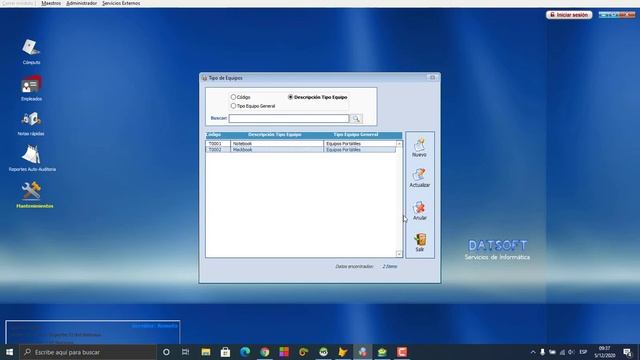Viewport: 640px width, 360px height.
Task: Open the action center notifications icon
Action: (627, 352)
